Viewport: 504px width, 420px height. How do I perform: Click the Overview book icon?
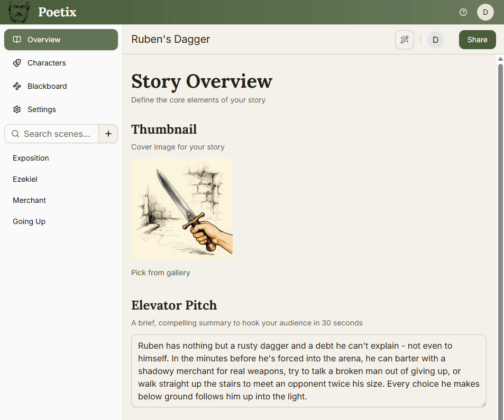tap(17, 40)
